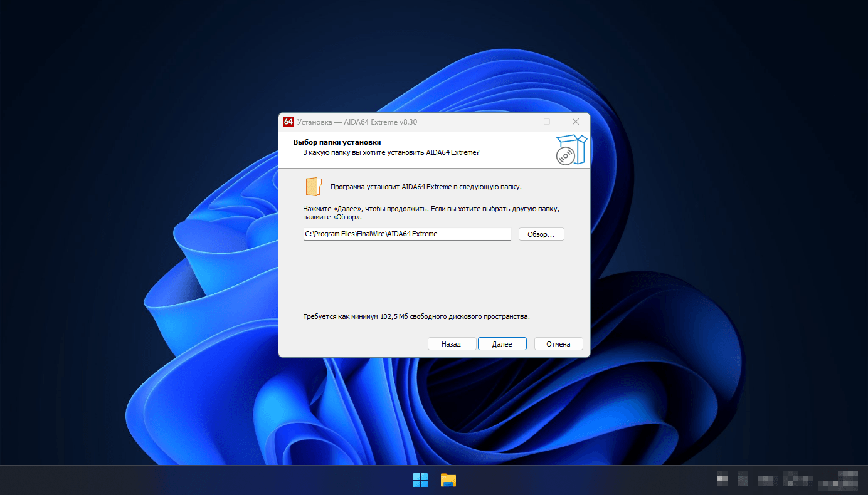
Task: Go back with the Назад button
Action: coord(451,344)
